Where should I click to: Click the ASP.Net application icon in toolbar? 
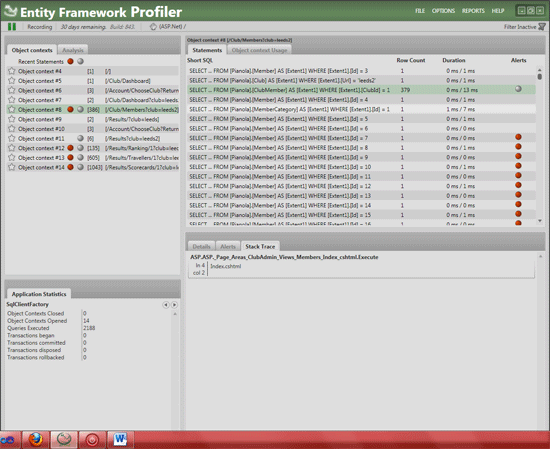pos(153,27)
